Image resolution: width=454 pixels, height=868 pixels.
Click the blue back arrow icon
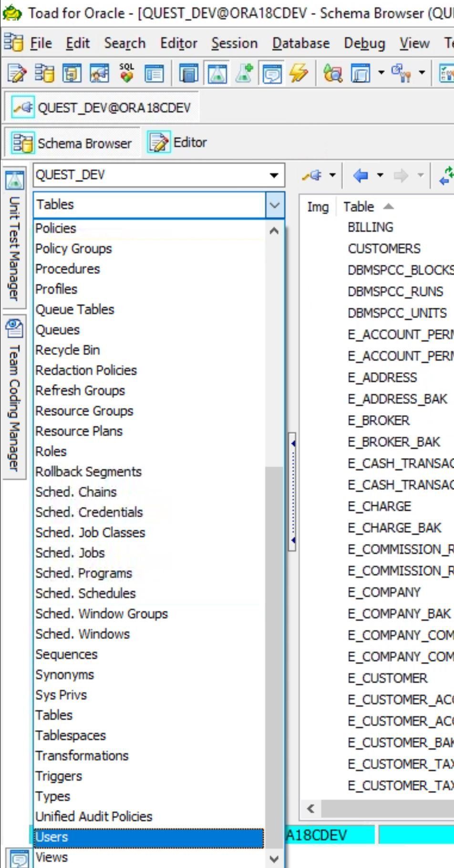[361, 176]
